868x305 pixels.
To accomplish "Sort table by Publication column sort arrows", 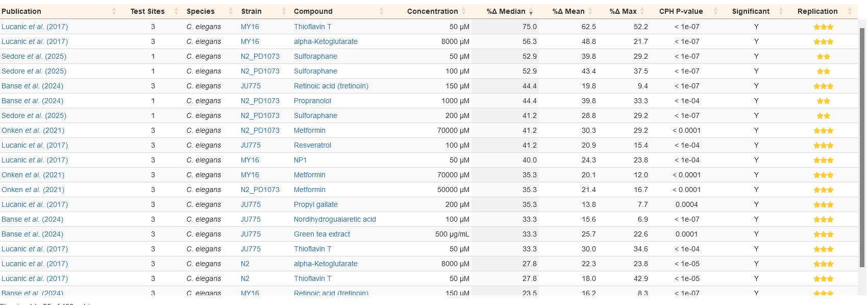I will [114, 11].
